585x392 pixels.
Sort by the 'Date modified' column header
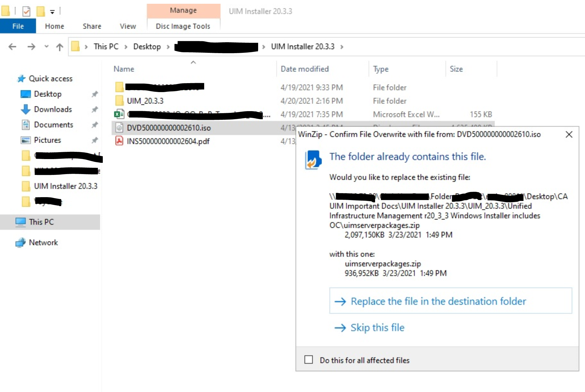click(305, 69)
